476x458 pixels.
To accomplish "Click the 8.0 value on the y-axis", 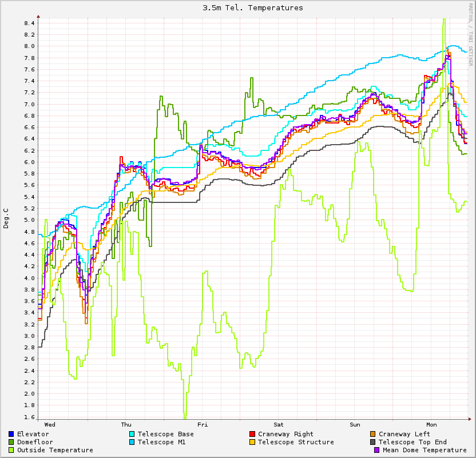I will pyautogui.click(x=29, y=46).
